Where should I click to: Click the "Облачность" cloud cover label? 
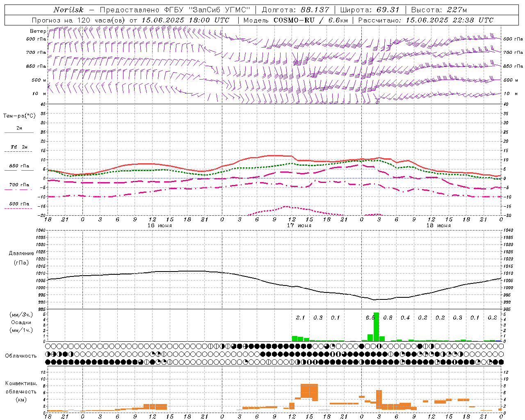tap(21, 356)
